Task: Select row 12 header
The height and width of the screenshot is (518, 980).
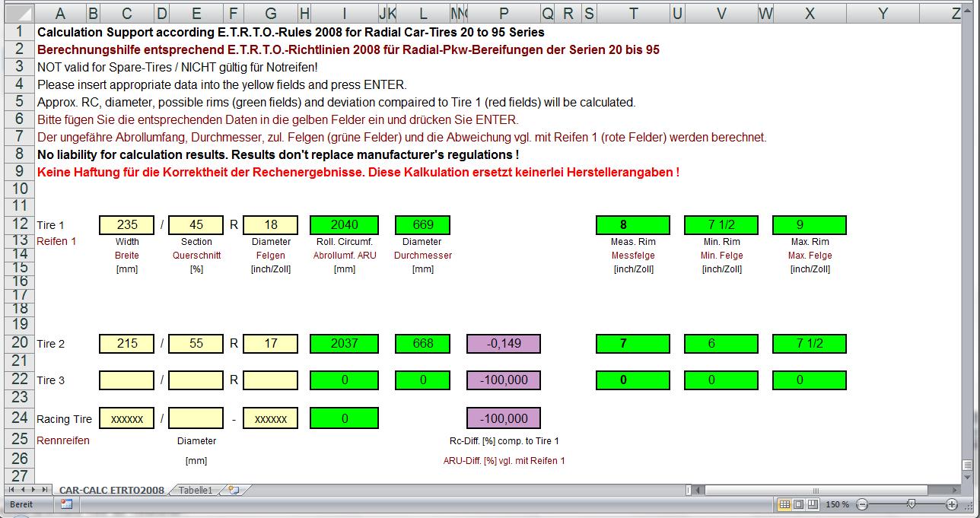Action: 19,224
